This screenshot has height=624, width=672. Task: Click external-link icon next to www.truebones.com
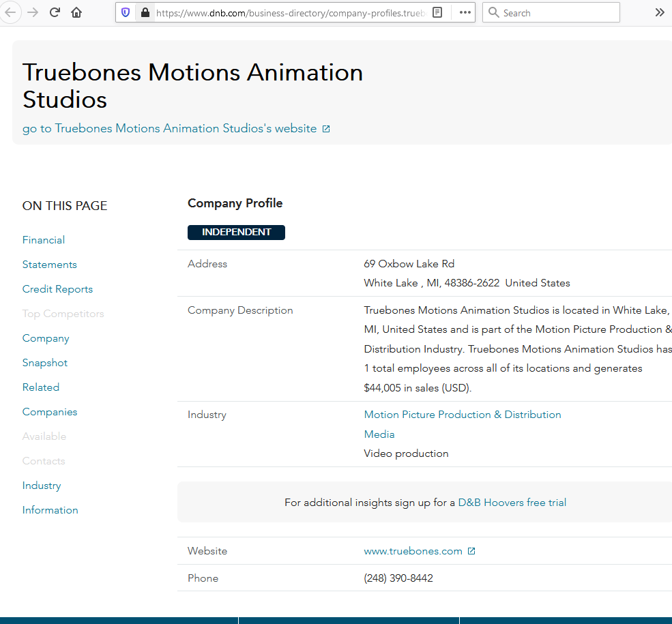(x=471, y=551)
